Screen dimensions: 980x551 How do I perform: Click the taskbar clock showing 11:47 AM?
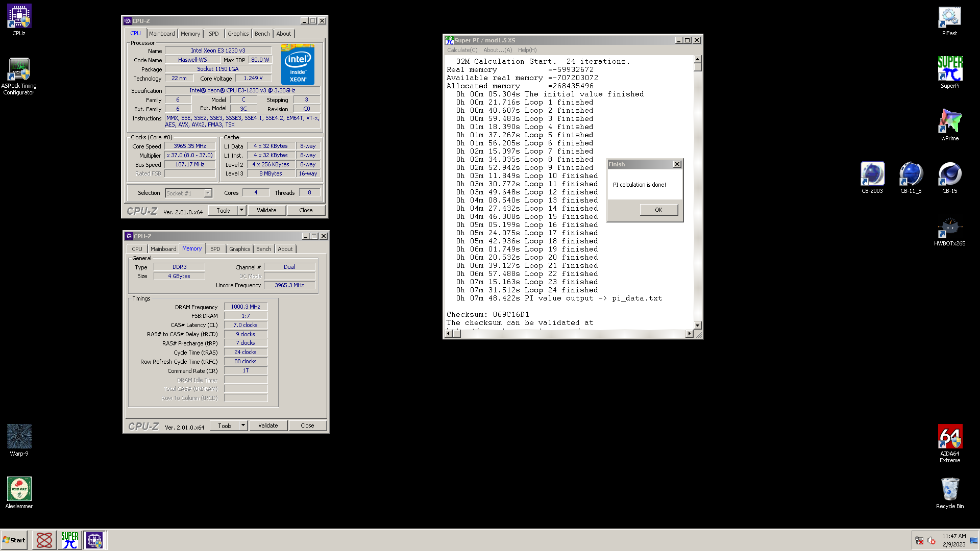pyautogui.click(x=954, y=540)
